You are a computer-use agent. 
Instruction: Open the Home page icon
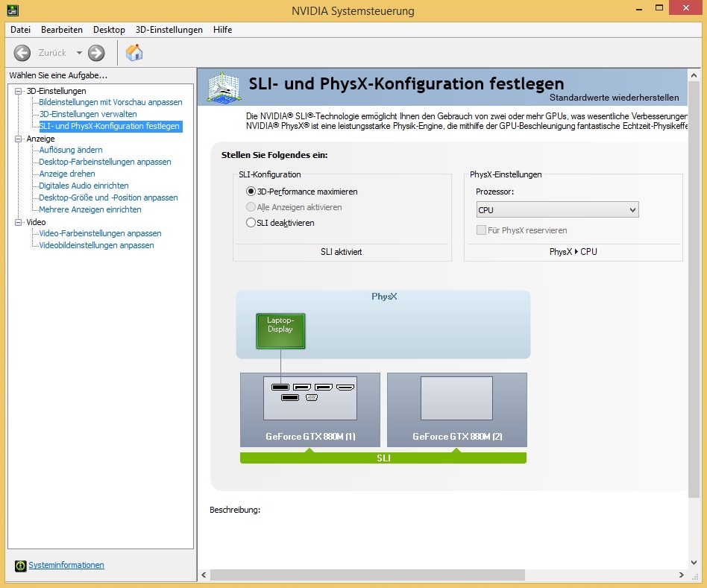(134, 53)
